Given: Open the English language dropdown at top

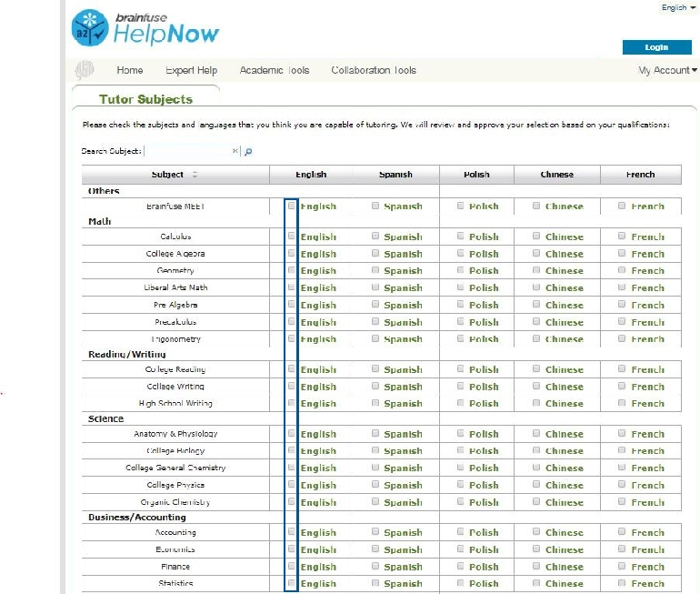Looking at the screenshot, I should tap(678, 7).
